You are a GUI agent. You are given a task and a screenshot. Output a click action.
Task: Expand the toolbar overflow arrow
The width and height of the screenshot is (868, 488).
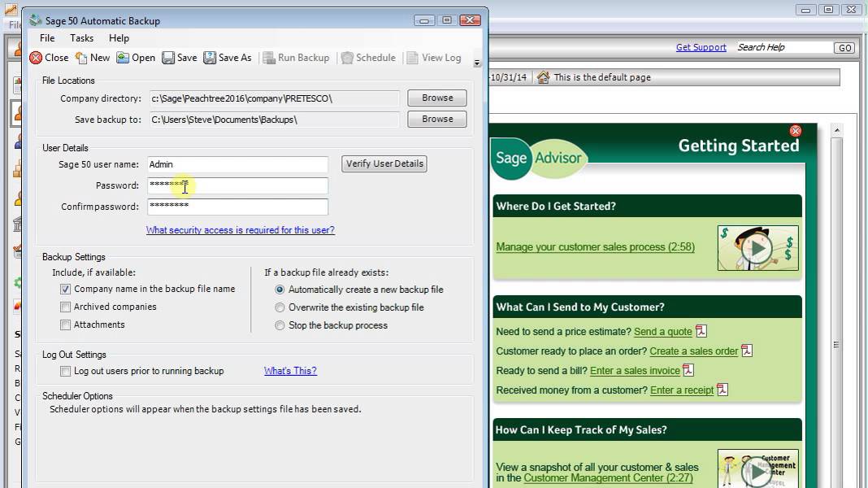point(477,63)
